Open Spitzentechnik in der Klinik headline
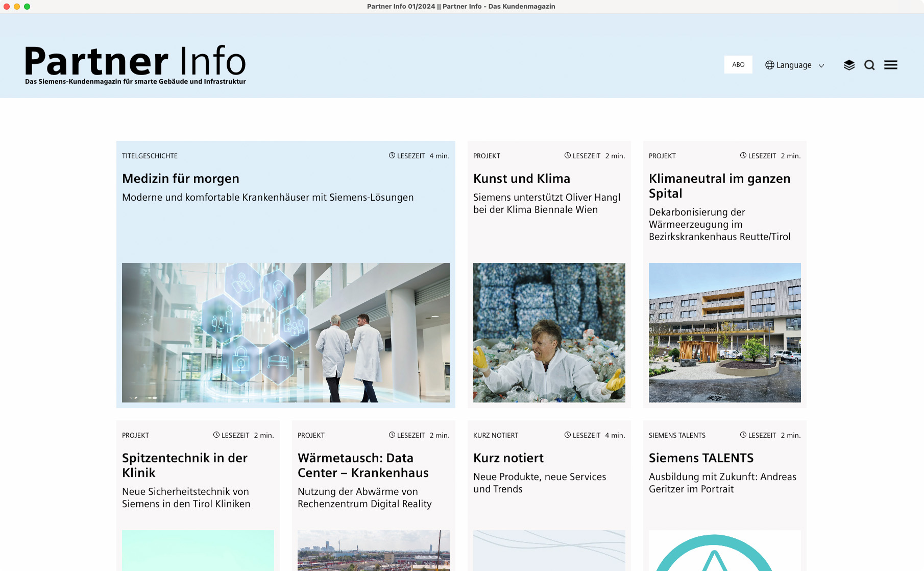924x571 pixels. click(185, 465)
